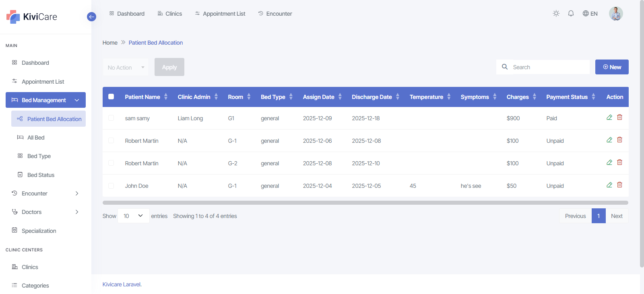Open the No Action bulk dropdown
This screenshot has height=294, width=644.
126,68
